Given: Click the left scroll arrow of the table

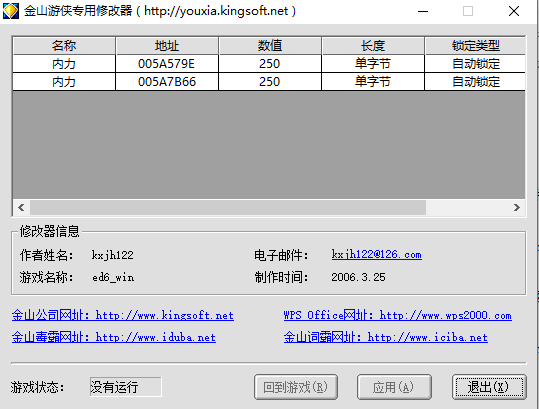Looking at the screenshot, I should [x=21, y=208].
